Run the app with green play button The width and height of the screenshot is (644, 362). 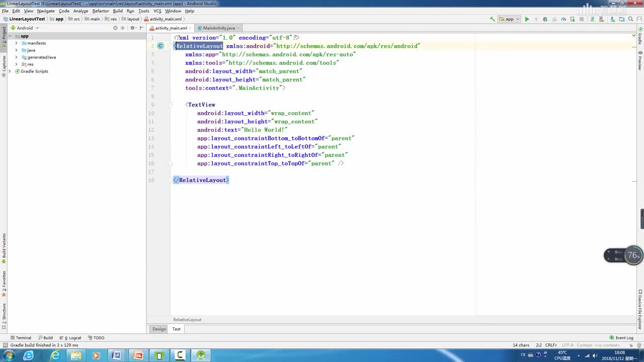pyautogui.click(x=527, y=19)
